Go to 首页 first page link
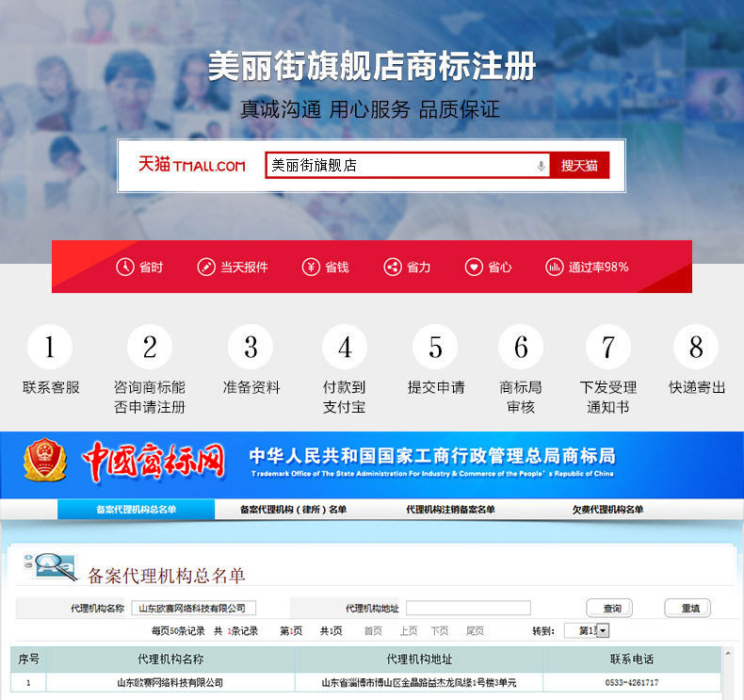The height and width of the screenshot is (700, 744). coord(373,630)
